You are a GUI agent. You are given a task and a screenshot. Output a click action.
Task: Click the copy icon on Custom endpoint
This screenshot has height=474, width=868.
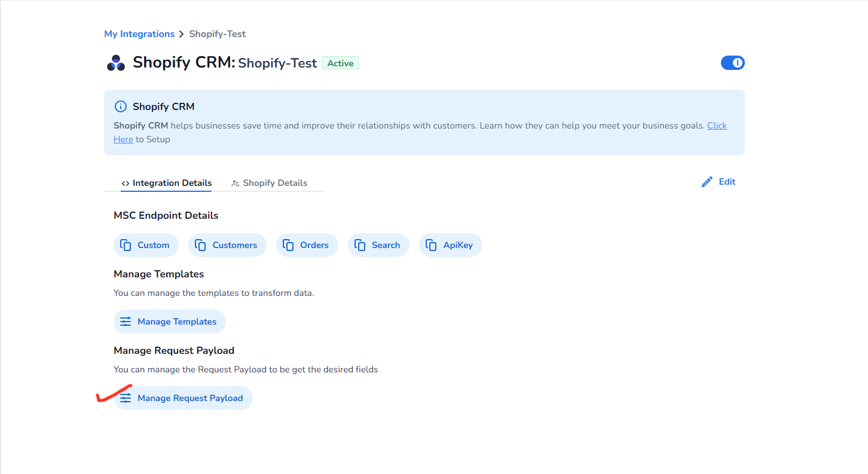[x=126, y=245]
